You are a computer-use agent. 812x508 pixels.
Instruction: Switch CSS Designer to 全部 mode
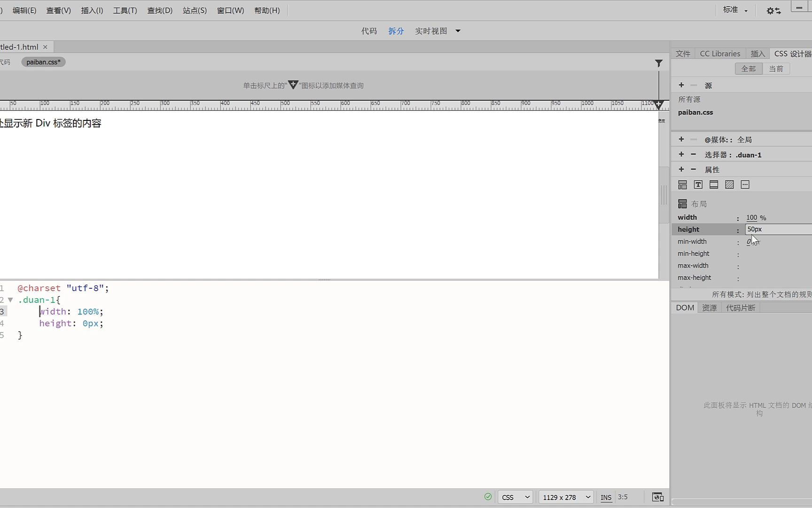pos(749,69)
